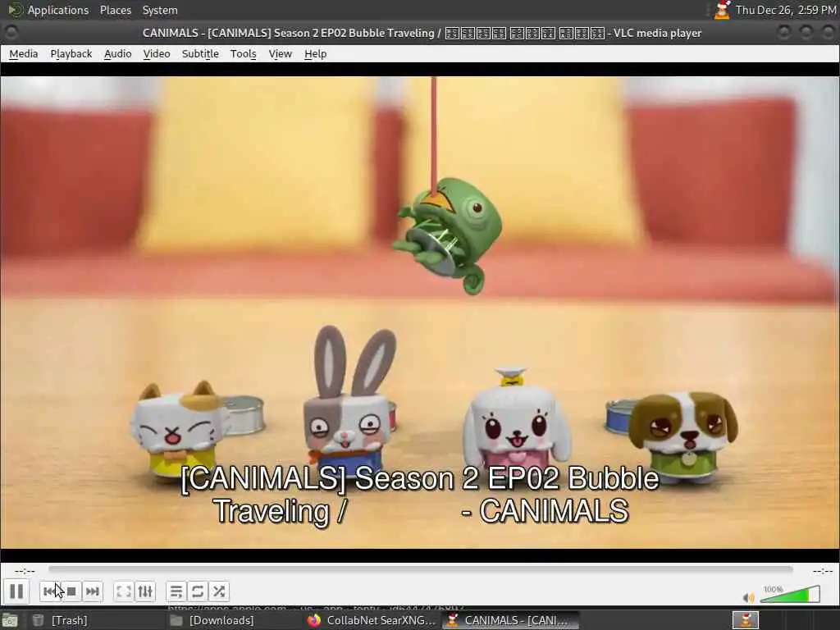The image size is (840, 630).
Task: Open the Tools menu
Action: (243, 53)
